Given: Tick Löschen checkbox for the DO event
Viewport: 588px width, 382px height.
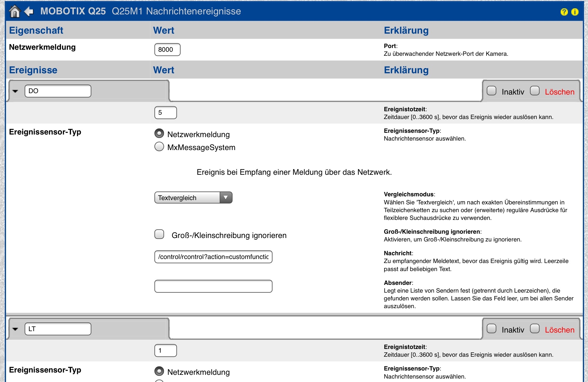Looking at the screenshot, I should click(x=535, y=91).
